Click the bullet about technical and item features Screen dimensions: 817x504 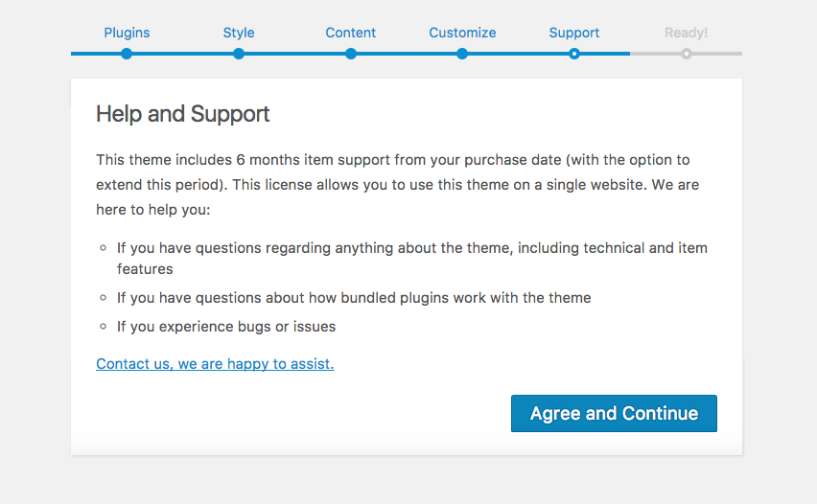(412, 259)
